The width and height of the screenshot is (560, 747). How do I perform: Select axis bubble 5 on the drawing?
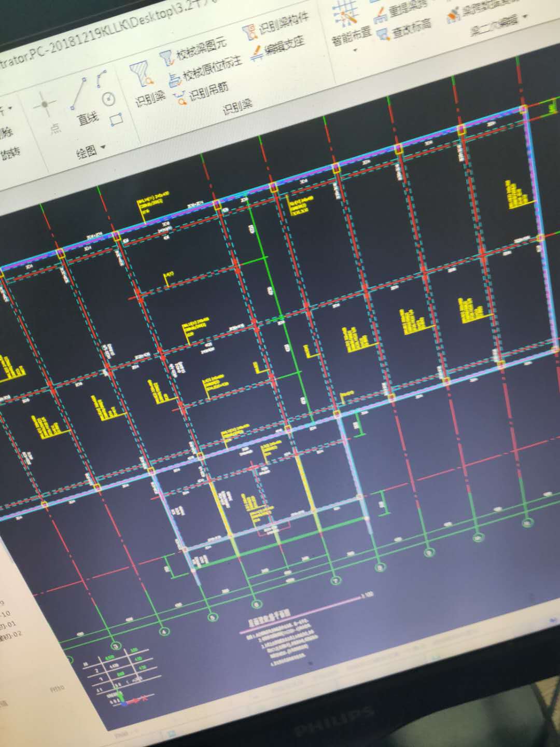point(212,617)
